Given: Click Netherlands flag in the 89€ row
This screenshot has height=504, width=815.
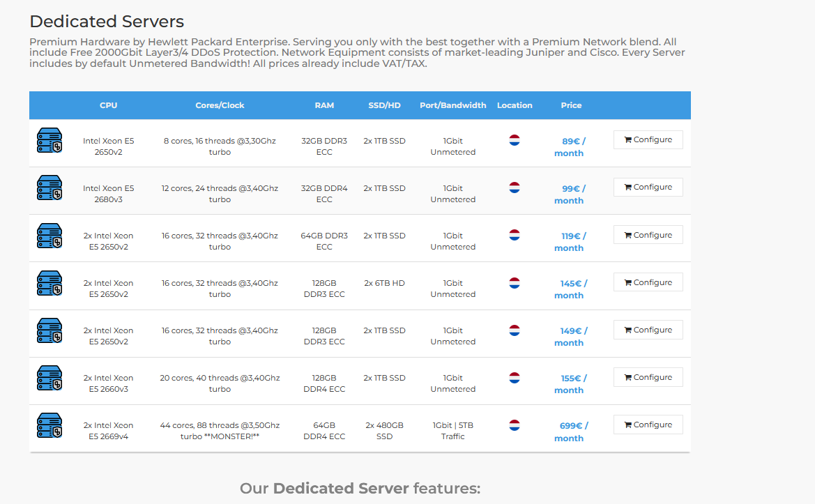Looking at the screenshot, I should [x=515, y=140].
